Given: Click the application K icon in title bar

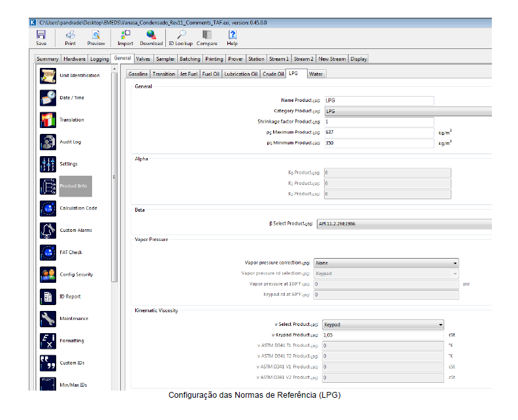Looking at the screenshot, I should [33, 22].
